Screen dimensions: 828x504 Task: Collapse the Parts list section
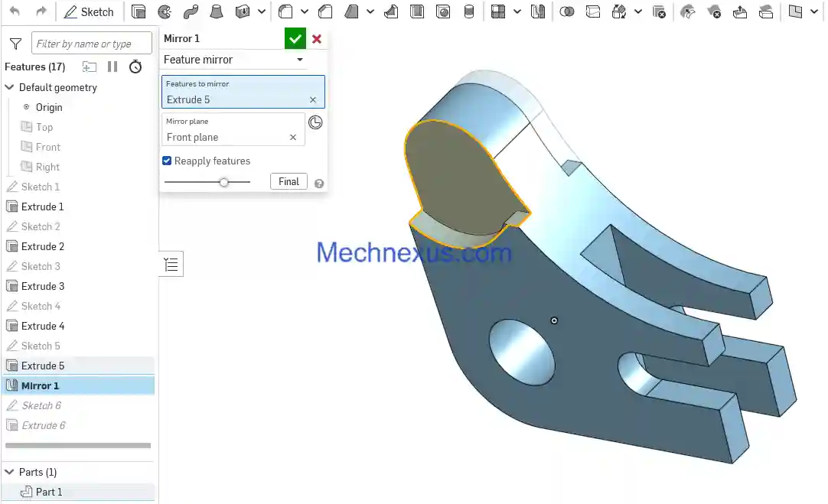pyautogui.click(x=10, y=472)
